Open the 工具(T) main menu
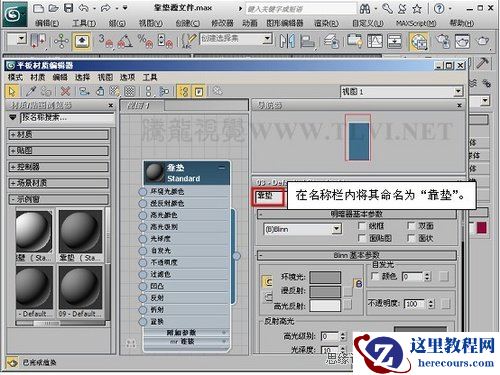This screenshot has width=500, height=375. 84,23
